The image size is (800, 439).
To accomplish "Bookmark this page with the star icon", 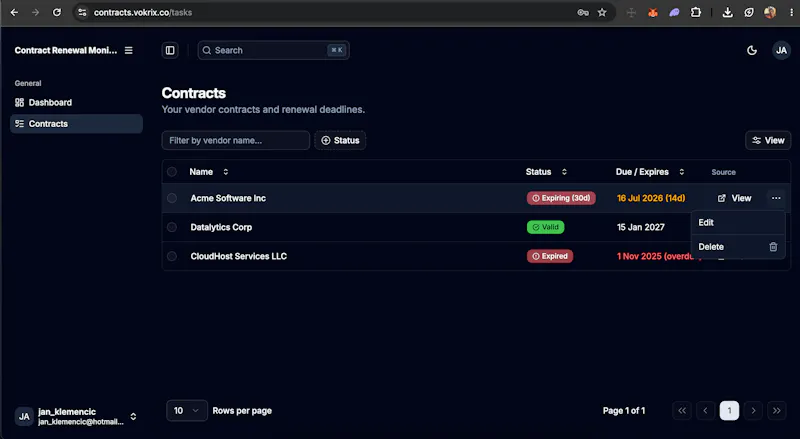I will pos(602,12).
